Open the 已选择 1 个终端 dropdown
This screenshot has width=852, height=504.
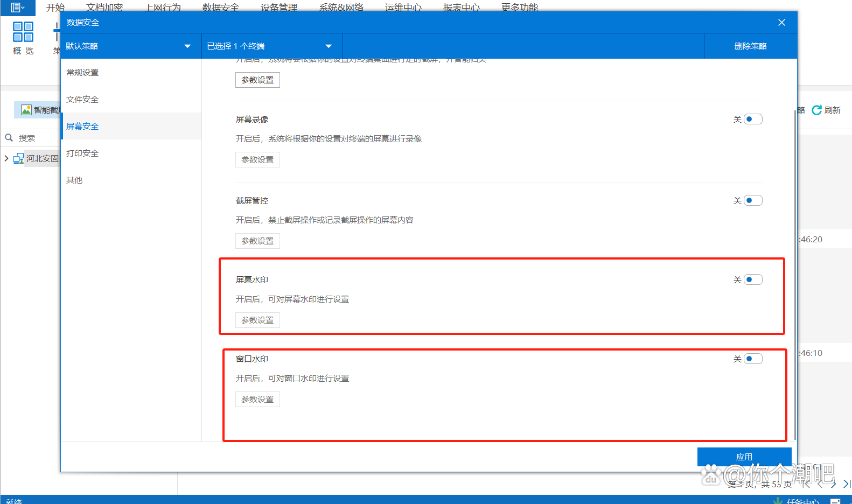click(272, 46)
